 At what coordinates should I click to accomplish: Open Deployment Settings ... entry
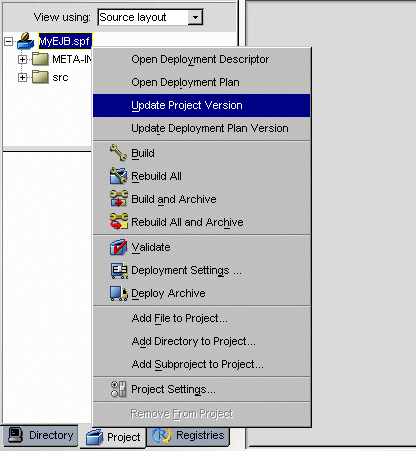(201, 270)
